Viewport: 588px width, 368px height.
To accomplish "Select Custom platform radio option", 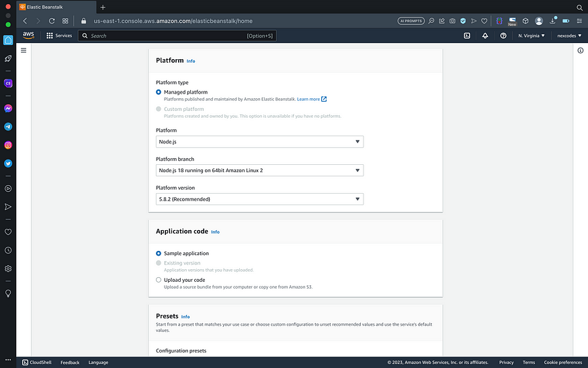I will point(159,109).
